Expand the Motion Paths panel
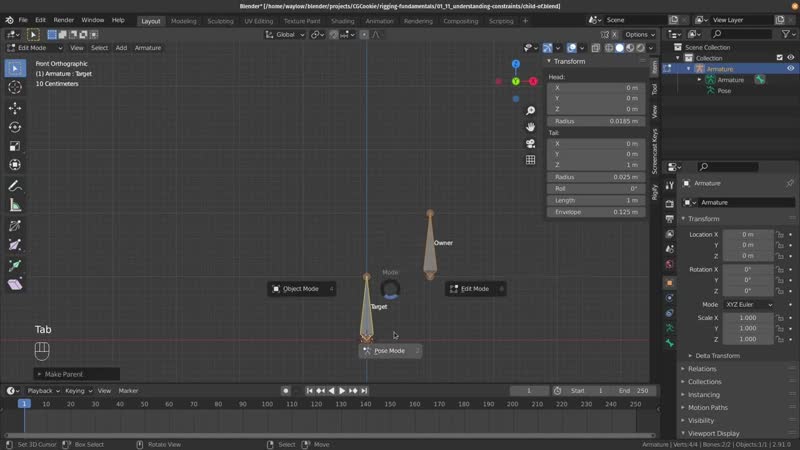 click(x=708, y=408)
